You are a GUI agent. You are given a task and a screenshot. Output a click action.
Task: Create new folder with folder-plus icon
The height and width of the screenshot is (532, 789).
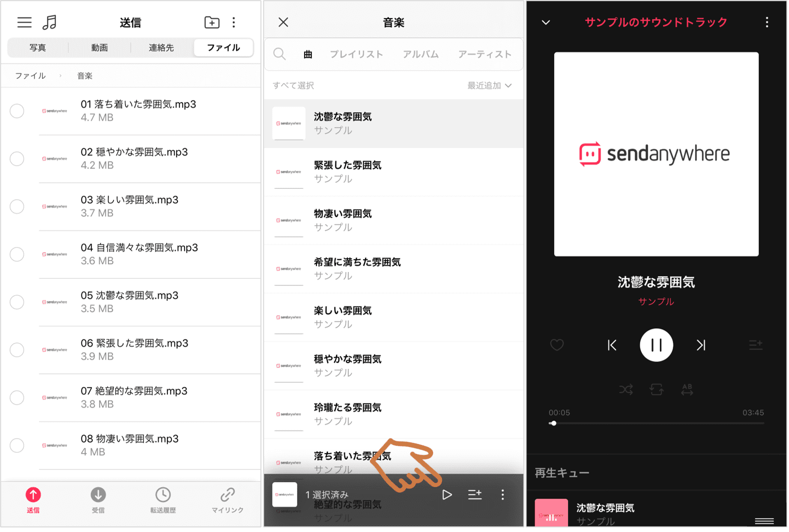[x=212, y=22]
